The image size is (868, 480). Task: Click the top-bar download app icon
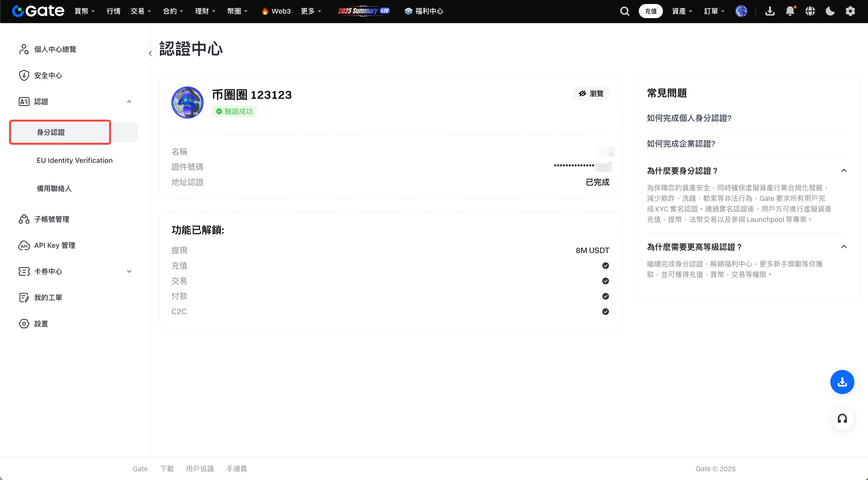tap(769, 11)
